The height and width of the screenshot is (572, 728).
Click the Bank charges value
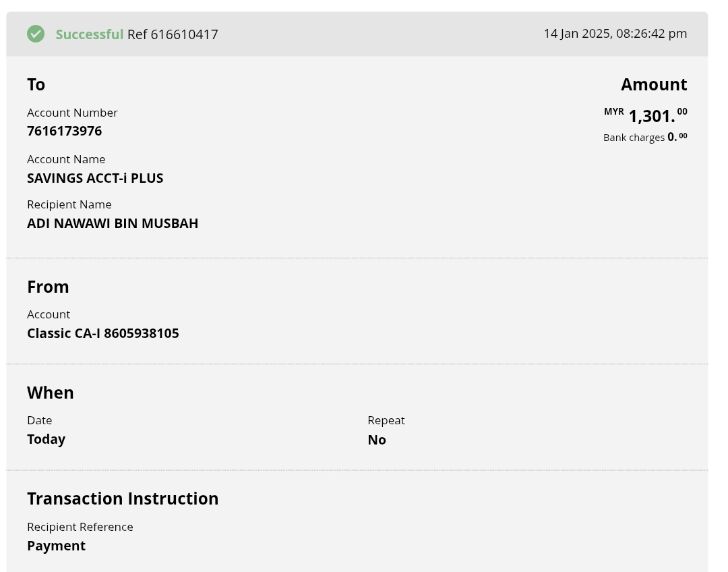coord(677,137)
